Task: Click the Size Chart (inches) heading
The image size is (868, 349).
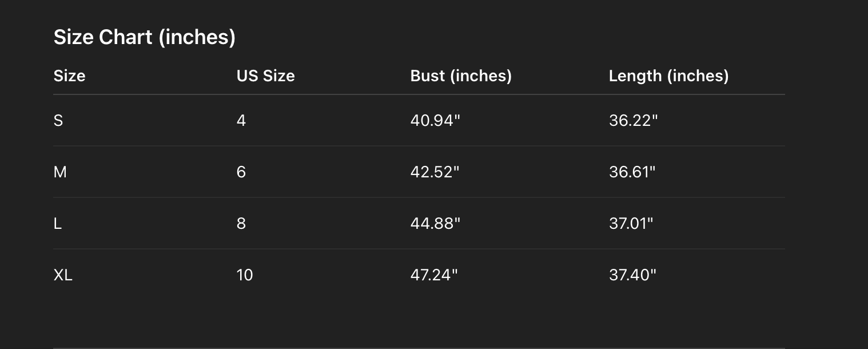Action: click(x=144, y=37)
